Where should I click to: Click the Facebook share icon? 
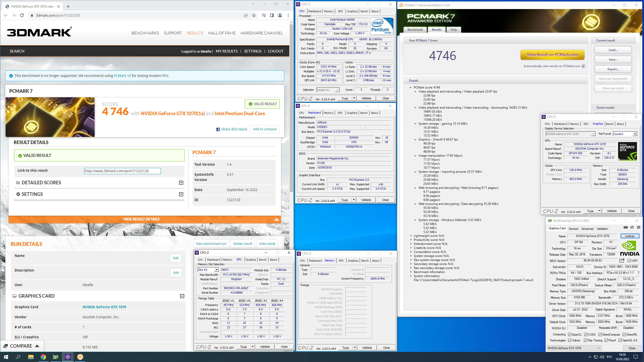[x=218, y=129]
